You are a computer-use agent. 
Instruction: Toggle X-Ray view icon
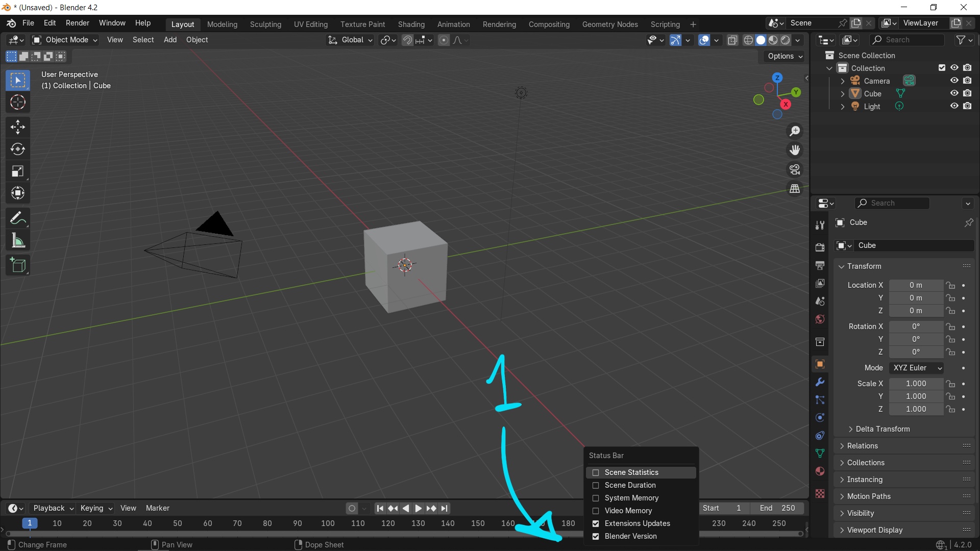tap(732, 40)
